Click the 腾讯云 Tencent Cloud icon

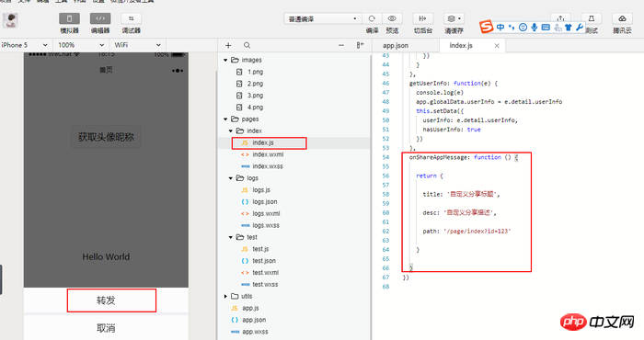point(622,18)
